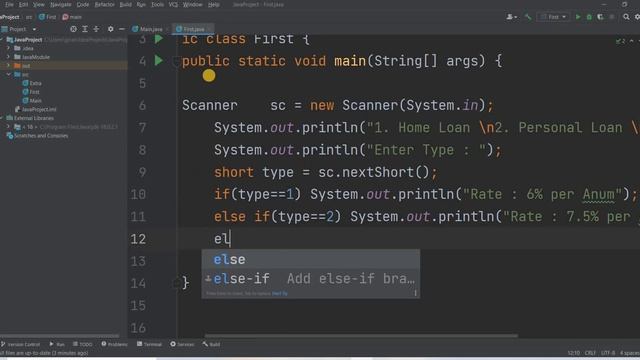Open the VCS menu
Image resolution: width=640 pixels, height=360 pixels.
click(173, 4)
